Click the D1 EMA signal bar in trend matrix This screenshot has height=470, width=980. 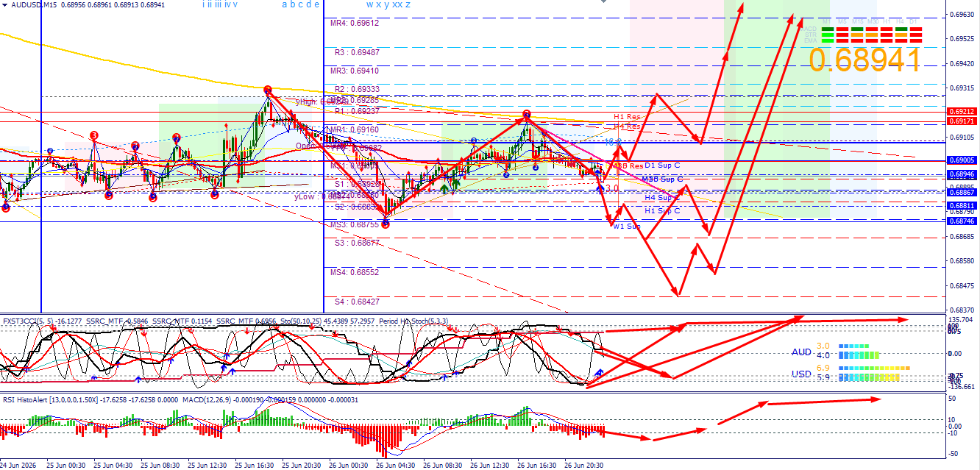tap(916, 40)
